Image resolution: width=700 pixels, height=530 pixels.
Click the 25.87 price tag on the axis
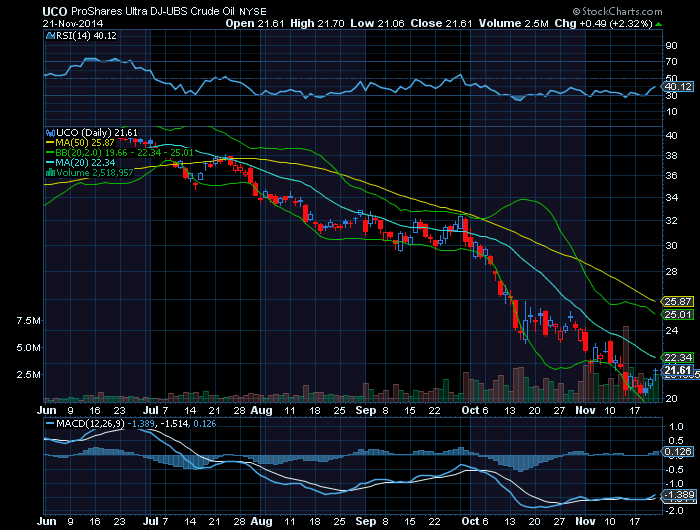678,301
